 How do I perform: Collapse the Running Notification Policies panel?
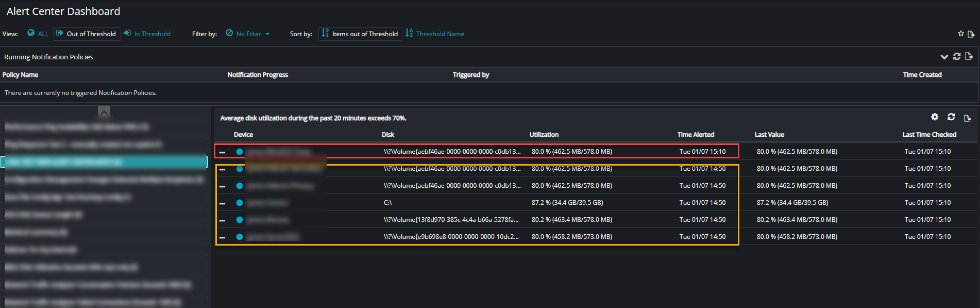click(944, 57)
